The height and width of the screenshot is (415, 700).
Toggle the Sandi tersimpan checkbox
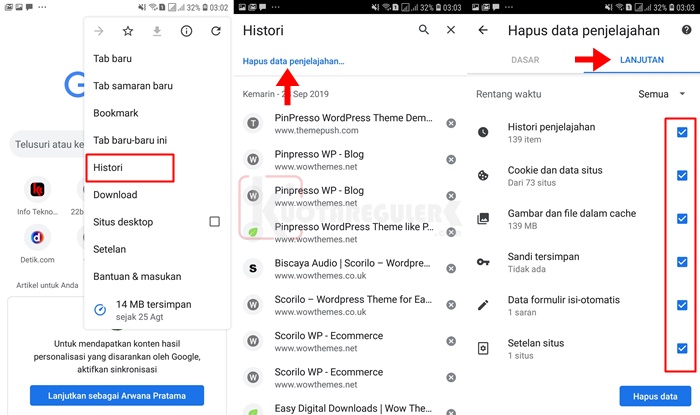point(682,262)
